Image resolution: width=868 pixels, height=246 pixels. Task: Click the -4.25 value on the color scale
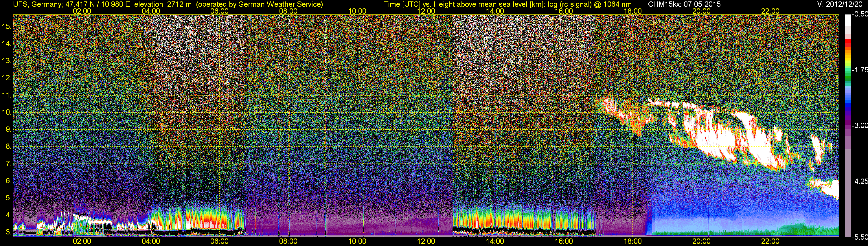point(860,181)
